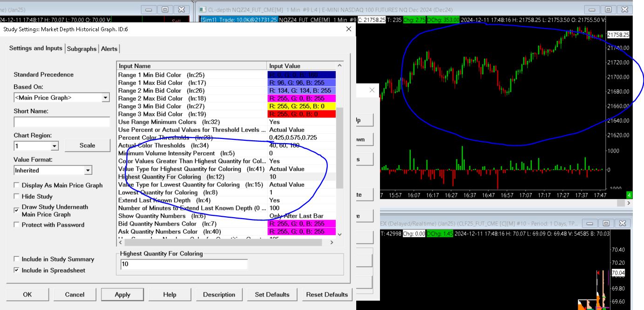Select Highest Quantity For Coloring row
The image size is (644, 310).
(226, 177)
